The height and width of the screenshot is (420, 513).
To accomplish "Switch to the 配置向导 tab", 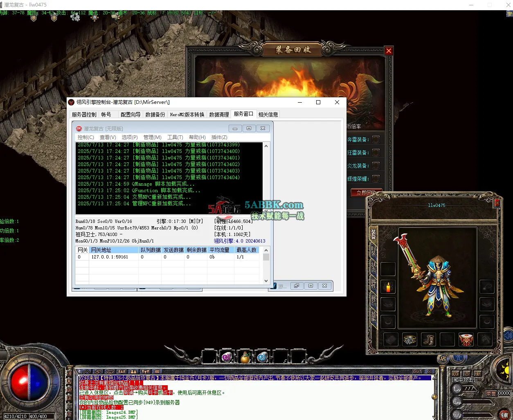I will click(x=130, y=115).
